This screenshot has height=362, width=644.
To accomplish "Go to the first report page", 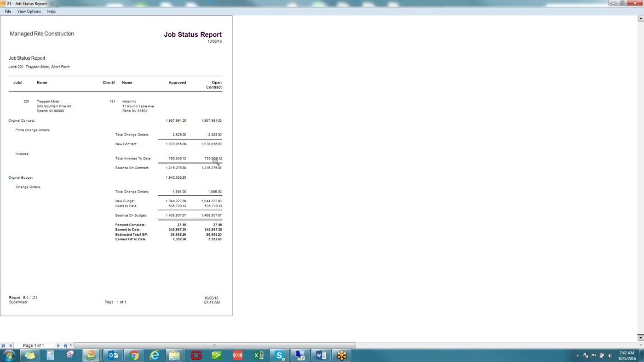I will click(x=3, y=345).
